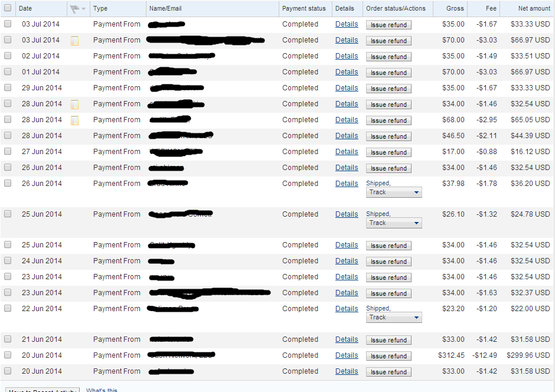The width and height of the screenshot is (555, 392).
Task: Check the box for the $312.45 payment
Action: tap(8, 355)
